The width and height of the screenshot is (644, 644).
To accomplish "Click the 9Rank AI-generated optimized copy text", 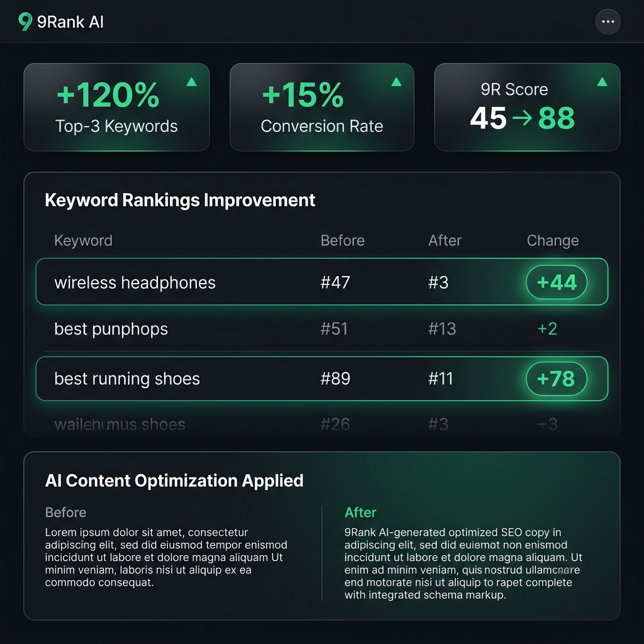I will [x=464, y=563].
